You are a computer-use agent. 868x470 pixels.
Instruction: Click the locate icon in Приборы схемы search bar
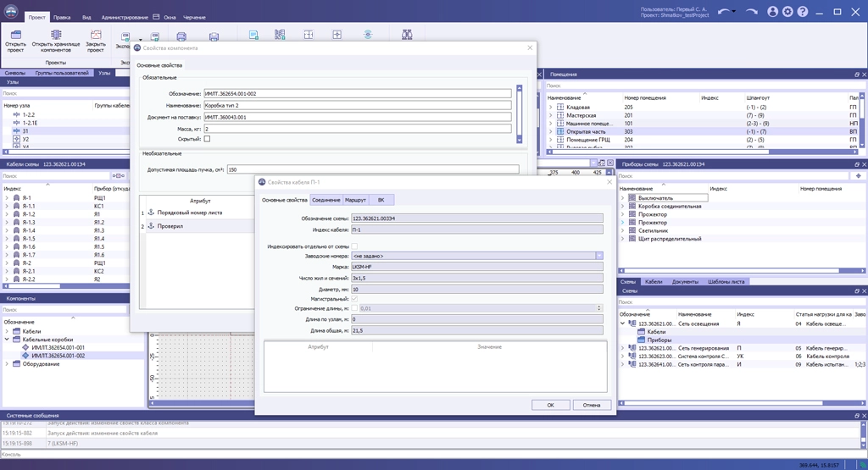coord(858,176)
